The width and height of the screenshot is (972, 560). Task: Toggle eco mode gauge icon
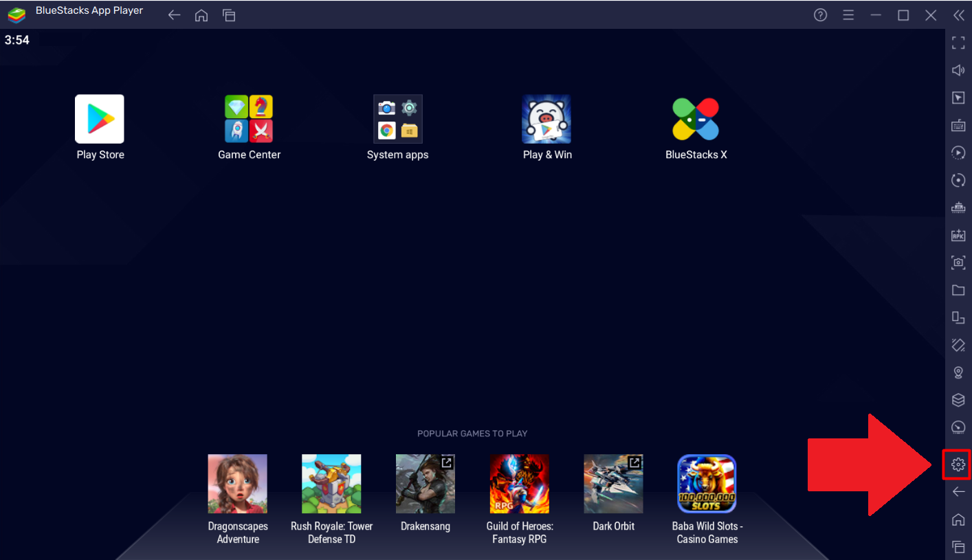(958, 427)
